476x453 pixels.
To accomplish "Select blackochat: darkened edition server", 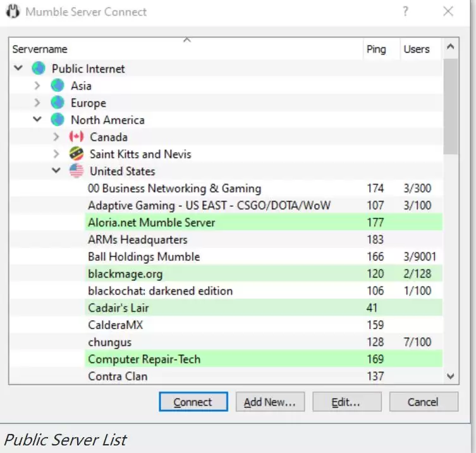I will tap(264, 291).
